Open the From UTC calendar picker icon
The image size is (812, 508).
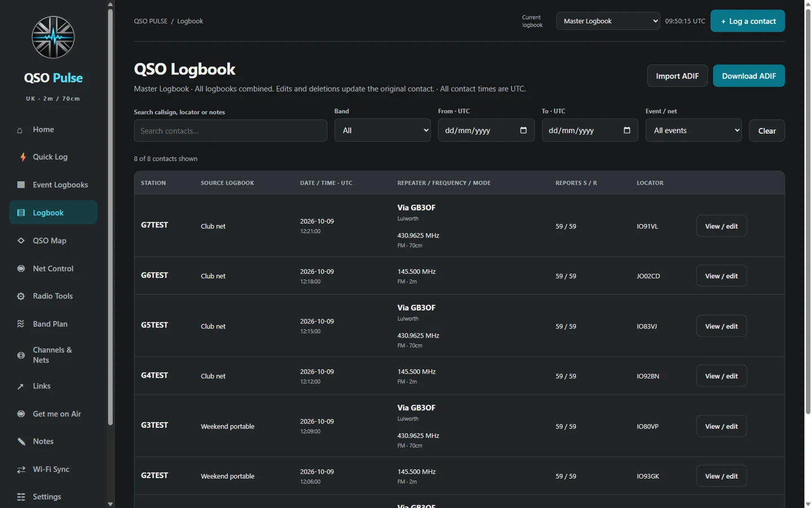(523, 130)
